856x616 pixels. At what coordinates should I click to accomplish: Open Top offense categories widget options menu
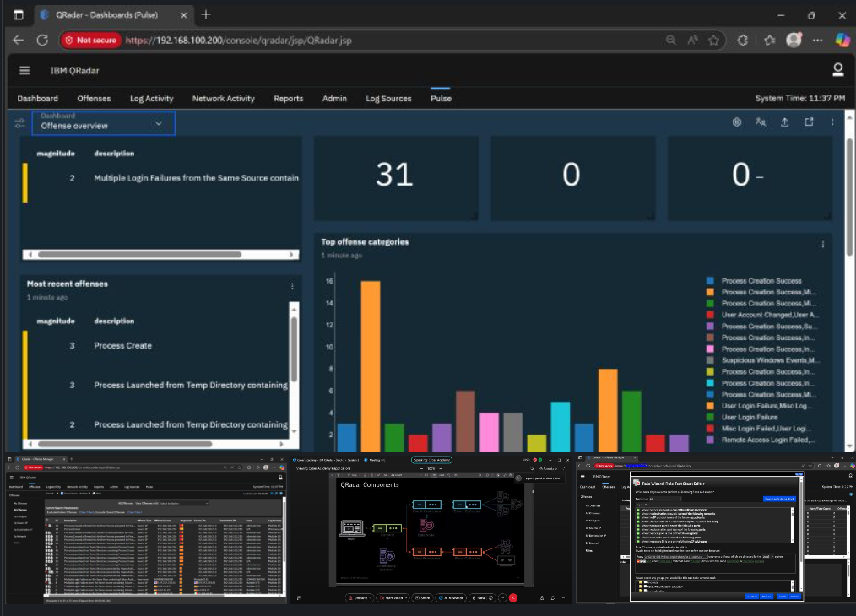(x=823, y=245)
